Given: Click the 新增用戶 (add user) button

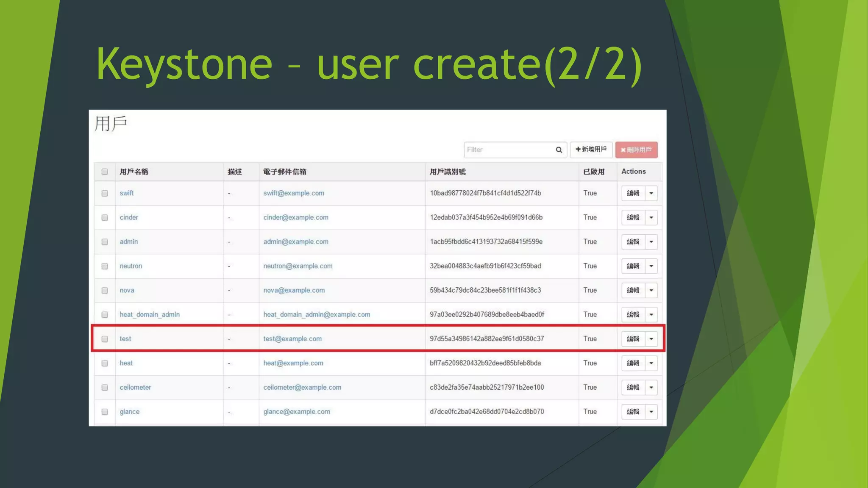Looking at the screenshot, I should click(x=591, y=150).
